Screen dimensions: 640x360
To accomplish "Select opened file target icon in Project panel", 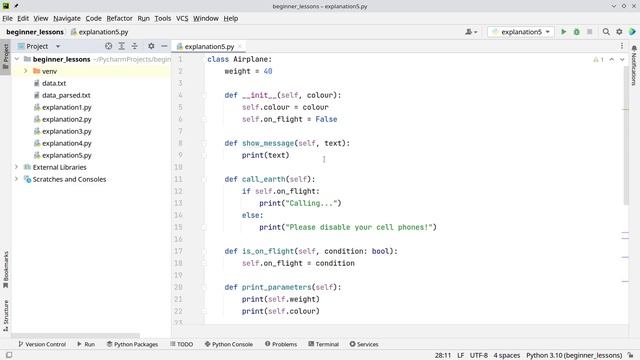I will click(108, 46).
